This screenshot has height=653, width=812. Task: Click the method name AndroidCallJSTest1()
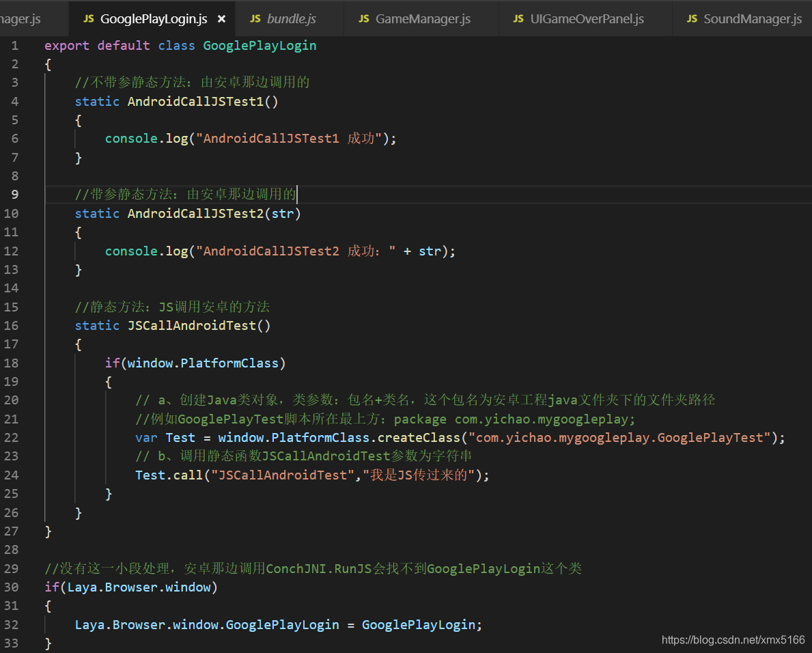click(x=203, y=102)
